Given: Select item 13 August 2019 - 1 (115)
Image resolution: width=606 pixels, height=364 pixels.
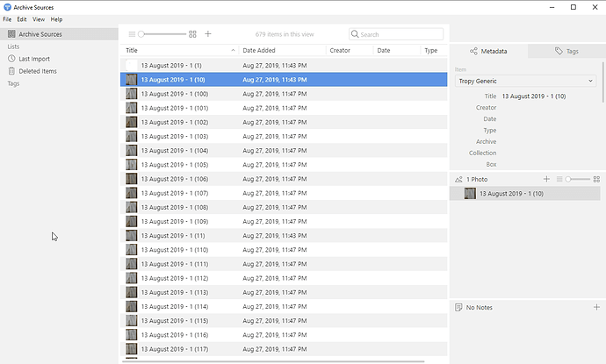Looking at the screenshot, I should click(x=284, y=321).
